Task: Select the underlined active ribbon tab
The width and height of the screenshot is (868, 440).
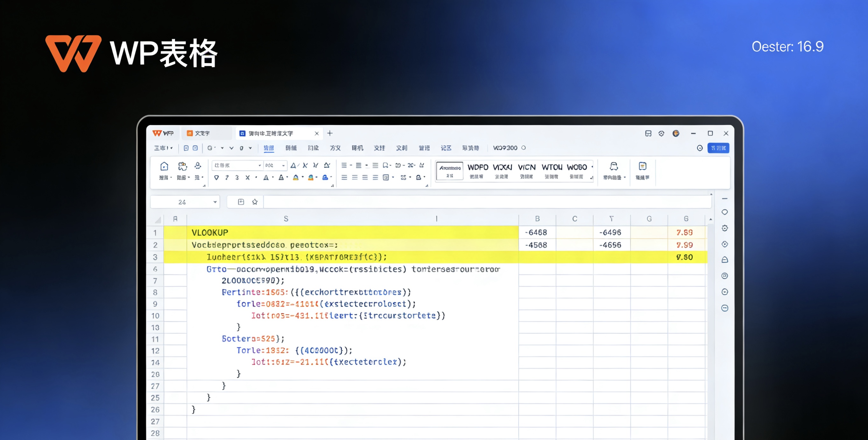Action: (269, 148)
